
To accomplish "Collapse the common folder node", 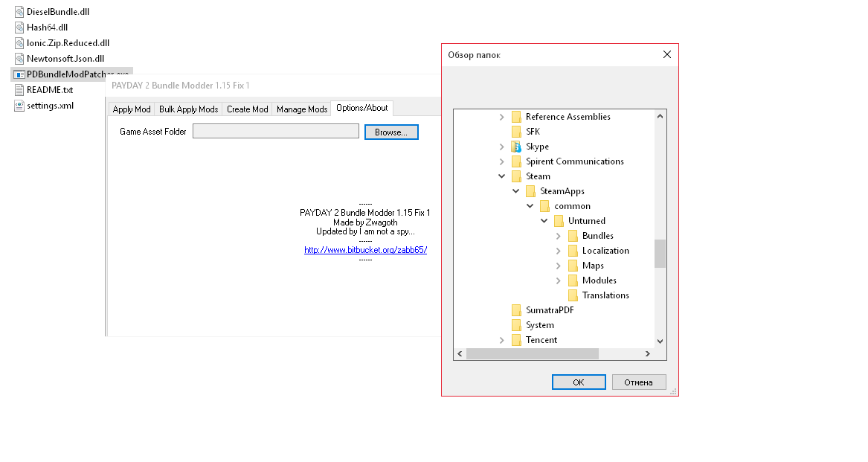I will 530,206.
